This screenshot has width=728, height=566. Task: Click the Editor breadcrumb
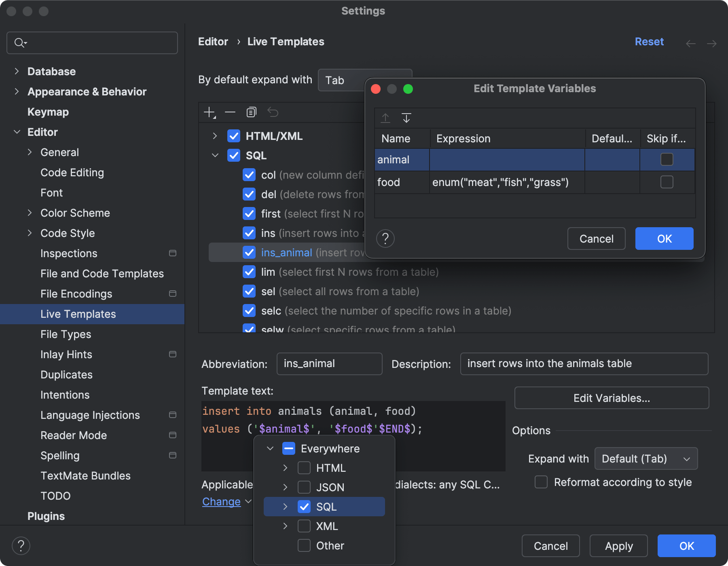tap(213, 41)
